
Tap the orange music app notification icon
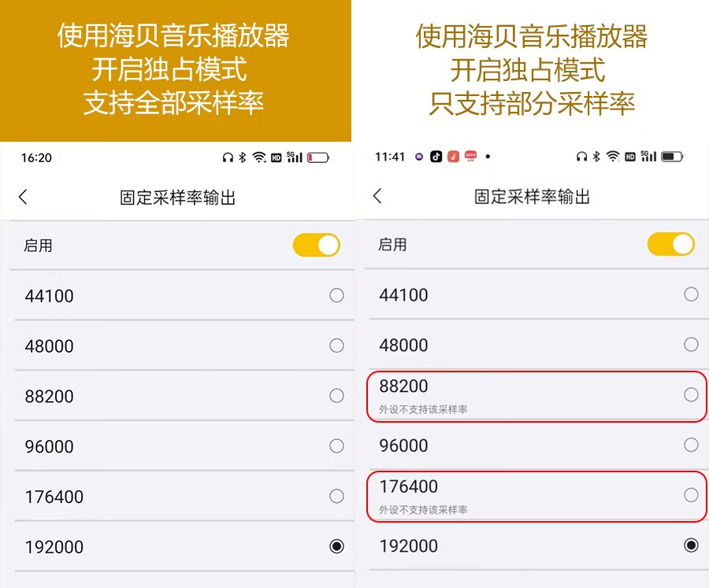pos(453,157)
